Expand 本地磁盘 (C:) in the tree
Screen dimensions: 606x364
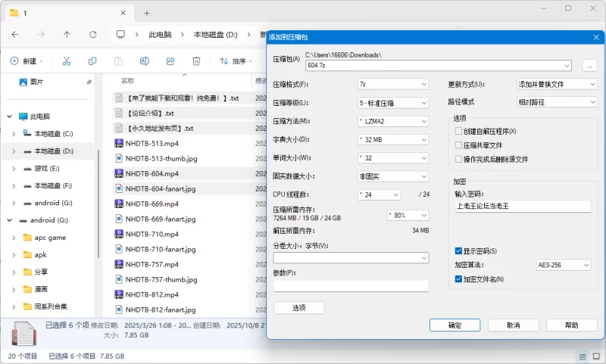[14, 134]
